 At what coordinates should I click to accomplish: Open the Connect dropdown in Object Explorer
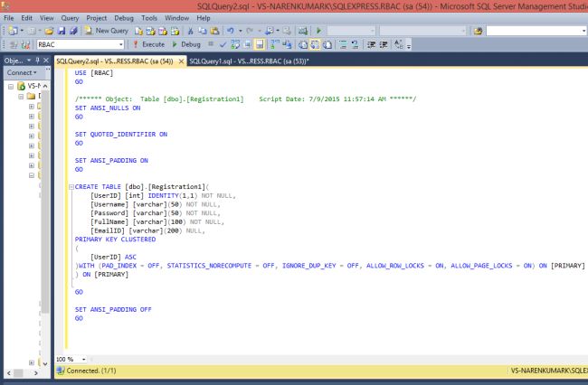pyautogui.click(x=22, y=72)
